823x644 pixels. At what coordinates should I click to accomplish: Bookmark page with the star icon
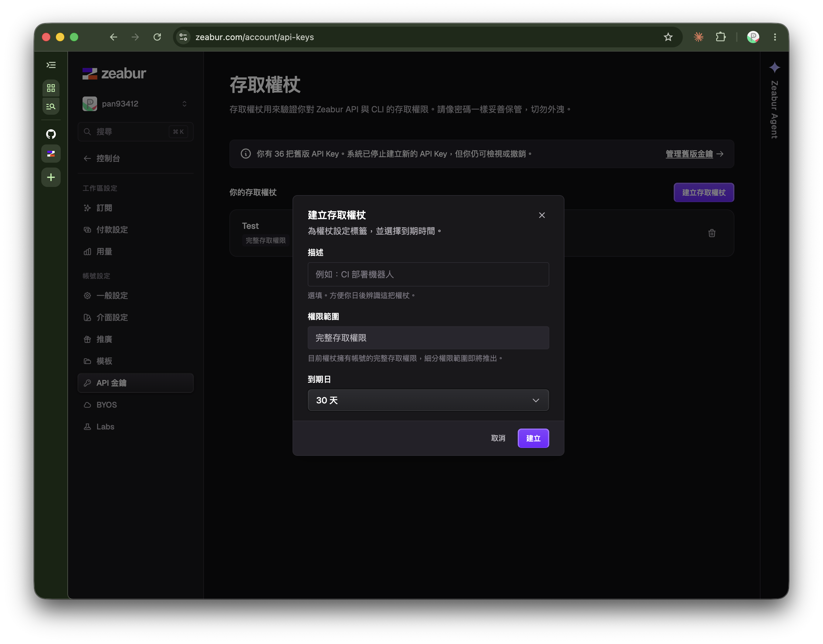click(668, 37)
